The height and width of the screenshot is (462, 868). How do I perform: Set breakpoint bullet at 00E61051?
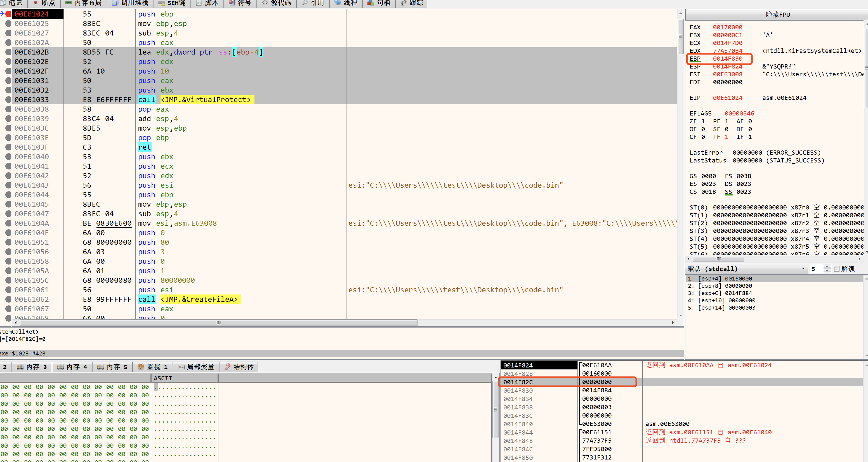pos(8,242)
